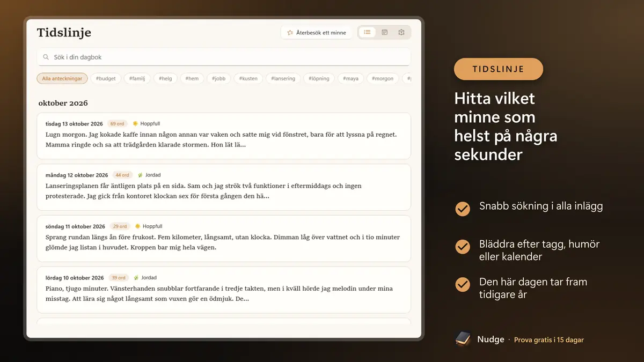Image resolution: width=644 pixels, height=362 pixels.
Task: Click the oktober 2026 month heading
Action: pyautogui.click(x=63, y=103)
